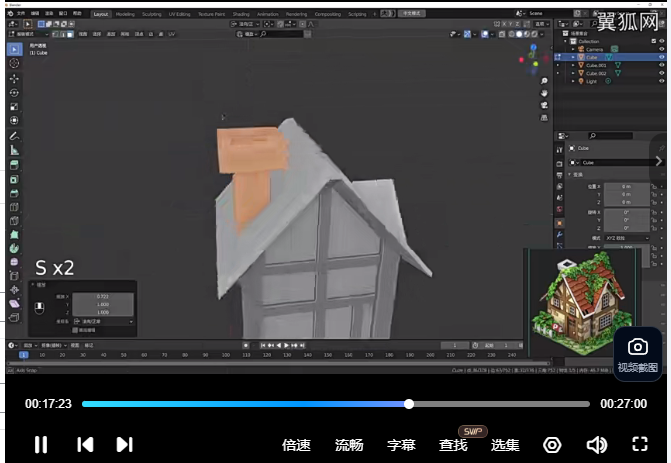Hide the Camera in the outliner
Image resolution: width=671 pixels, height=463 pixels.
coord(661,49)
